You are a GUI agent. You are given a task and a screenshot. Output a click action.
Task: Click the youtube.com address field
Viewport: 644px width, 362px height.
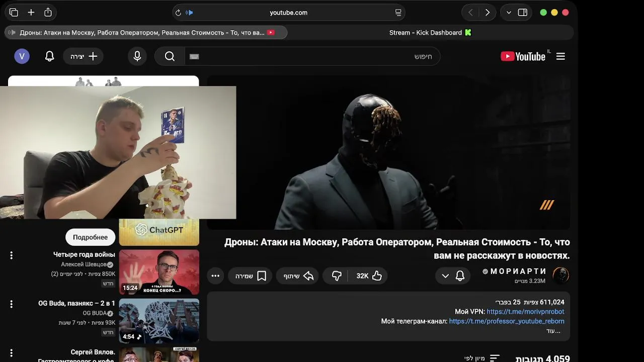(x=288, y=13)
